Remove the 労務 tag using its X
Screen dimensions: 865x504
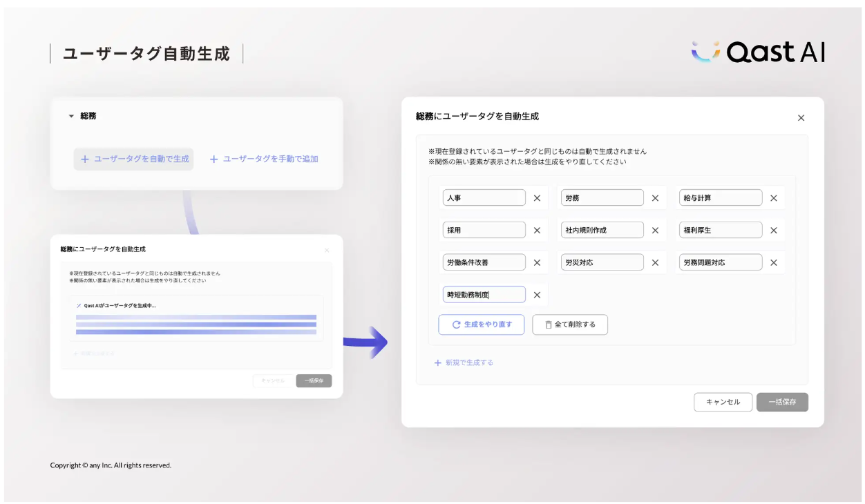tap(655, 197)
